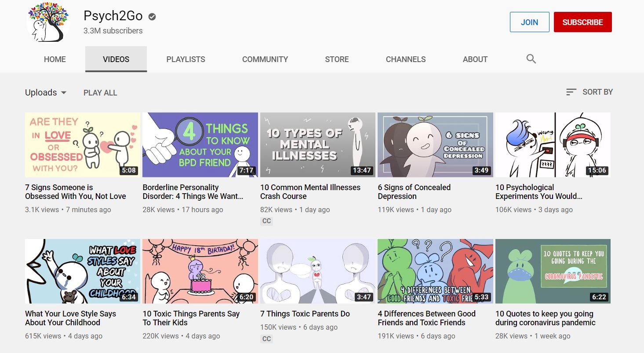
Task: Expand the Uploads dropdown
Action: click(x=46, y=92)
